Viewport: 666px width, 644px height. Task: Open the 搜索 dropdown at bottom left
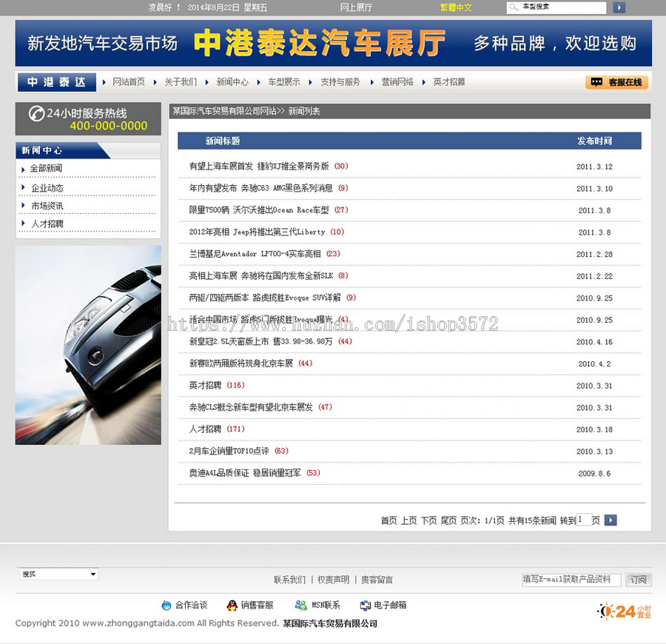(58, 574)
